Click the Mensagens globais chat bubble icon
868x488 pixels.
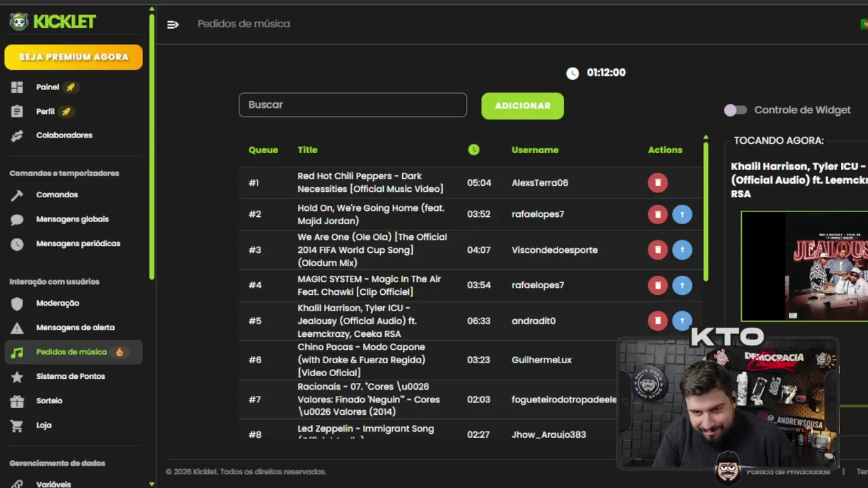click(17, 220)
